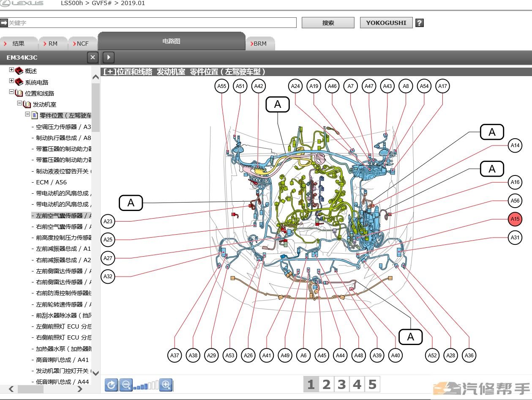532x400 pixels.
Task: Select connector marker A37
Action: tap(175, 356)
